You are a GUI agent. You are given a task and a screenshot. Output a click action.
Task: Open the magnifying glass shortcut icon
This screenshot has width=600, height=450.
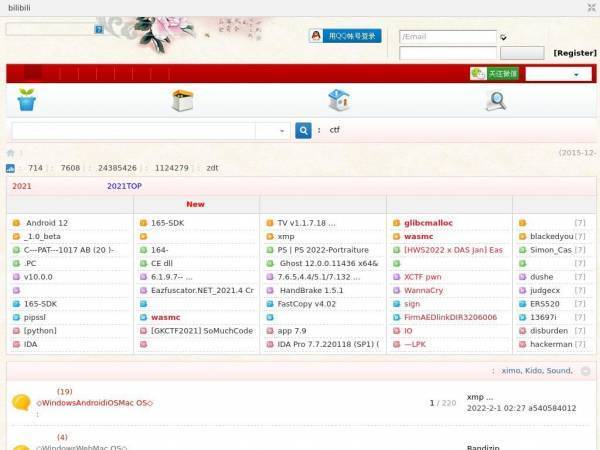496,101
